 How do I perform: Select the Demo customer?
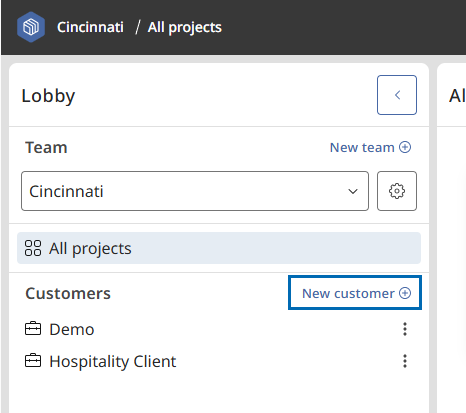click(x=72, y=329)
